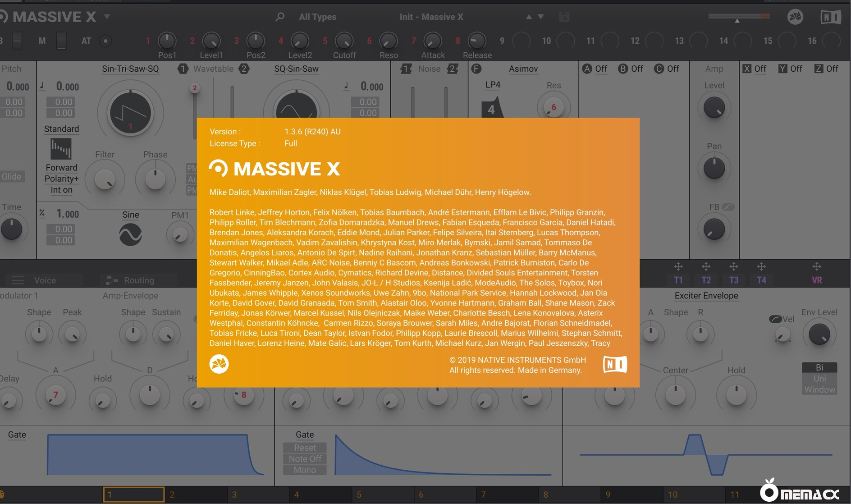The width and height of the screenshot is (851, 504).
Task: Click the Native Instruments NI logo in header
Action: (x=830, y=17)
